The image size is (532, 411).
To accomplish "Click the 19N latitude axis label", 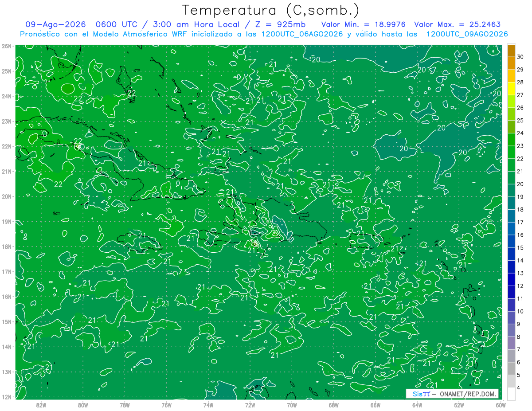I will [x=7, y=221].
